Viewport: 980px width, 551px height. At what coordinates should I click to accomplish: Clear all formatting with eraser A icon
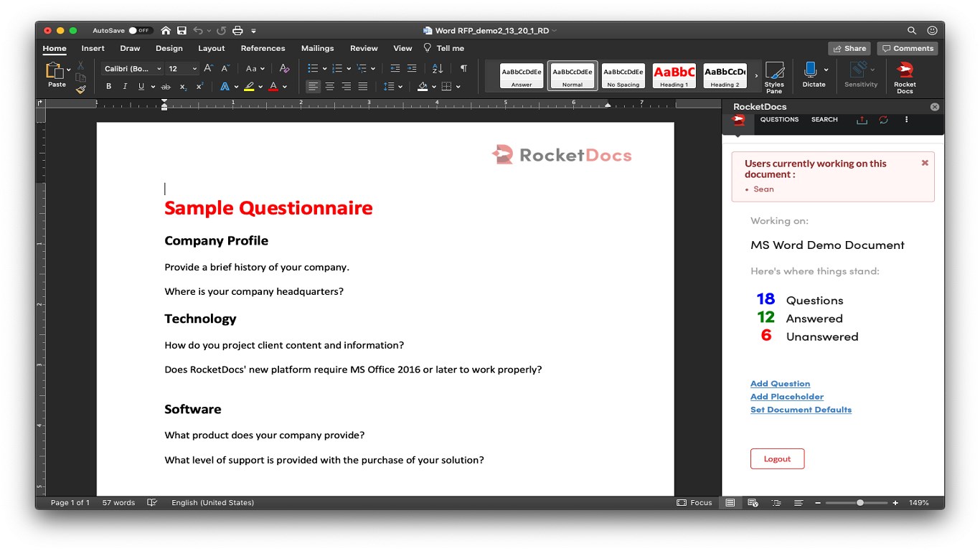tap(284, 69)
